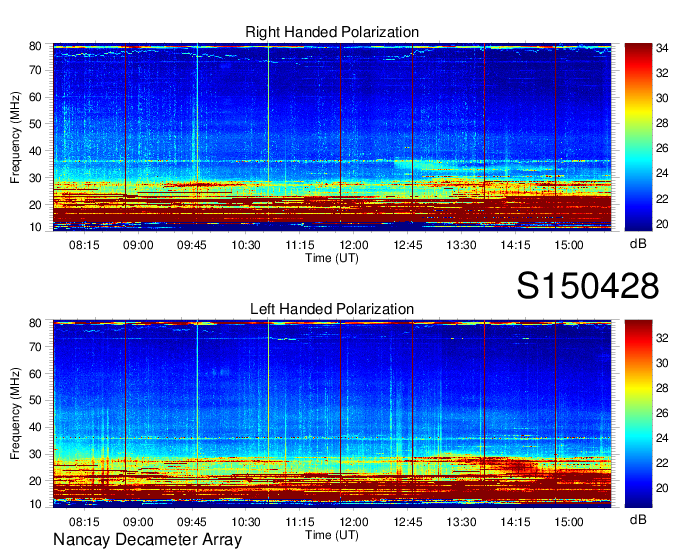Click the Right Handed plot's 80 MHz frequency tick
The width and height of the screenshot is (680, 552).
(35, 46)
